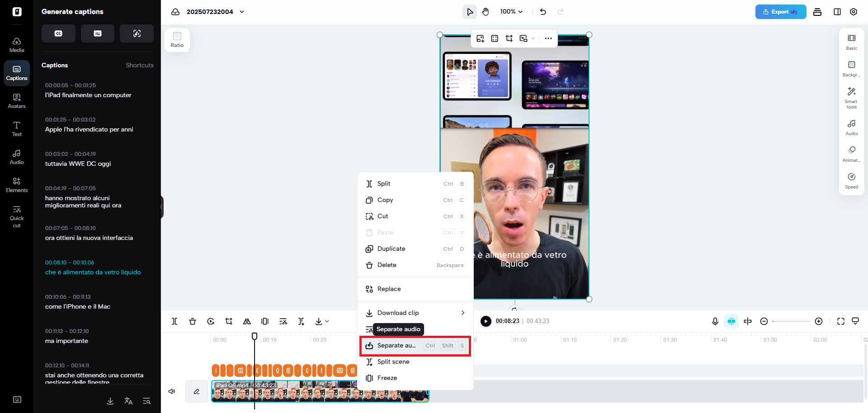This screenshot has width=868, height=413.
Task: Open the Basic settings panel
Action: click(852, 42)
